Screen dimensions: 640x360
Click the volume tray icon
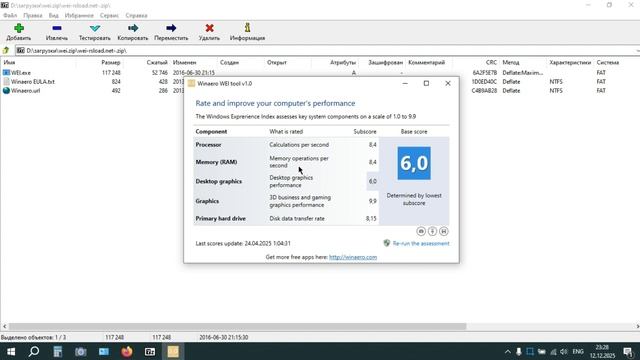click(564, 351)
